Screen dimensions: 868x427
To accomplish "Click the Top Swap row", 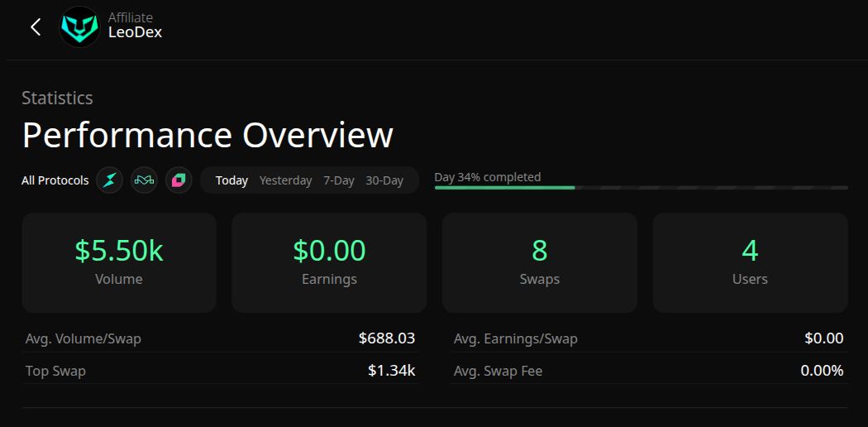I will coord(220,371).
